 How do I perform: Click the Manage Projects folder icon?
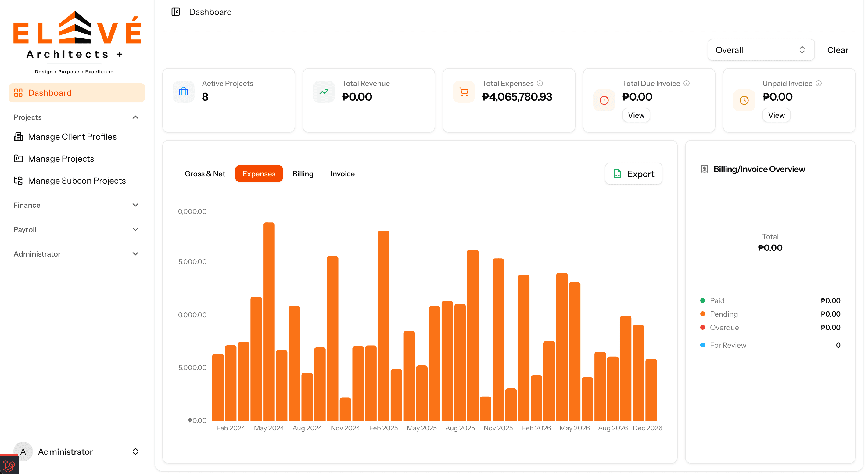click(x=18, y=159)
